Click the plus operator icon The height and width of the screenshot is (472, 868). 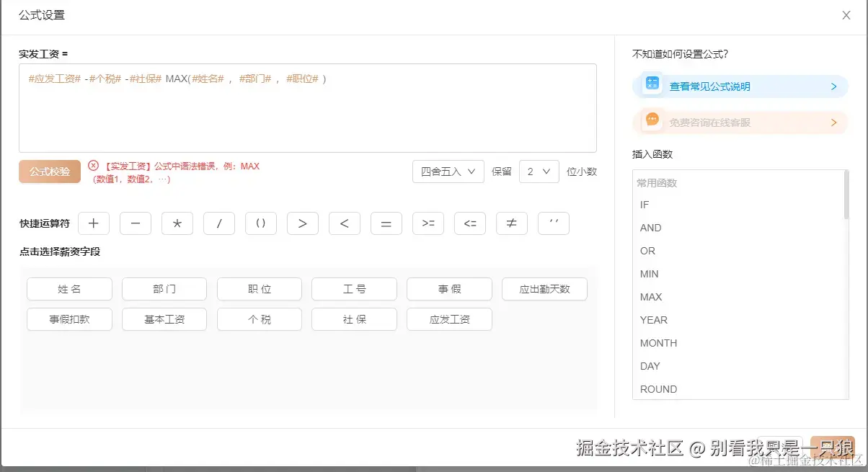[x=93, y=223]
